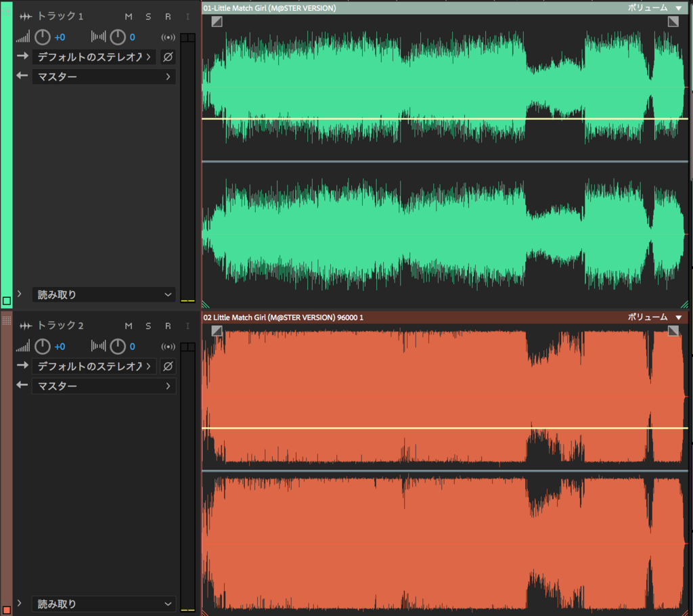The height and width of the screenshot is (616, 693).
Task: Click Track 2 output arrow icon
Action: tap(22, 385)
